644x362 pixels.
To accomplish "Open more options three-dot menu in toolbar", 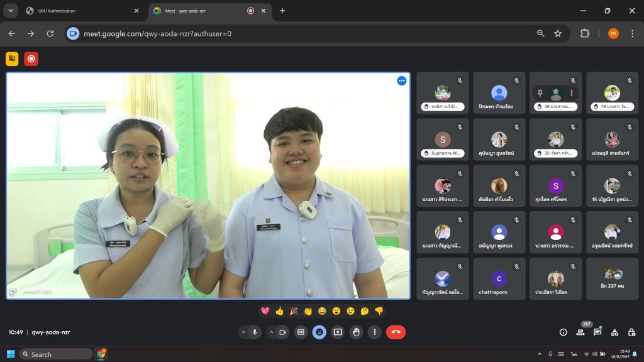I will tap(375, 332).
